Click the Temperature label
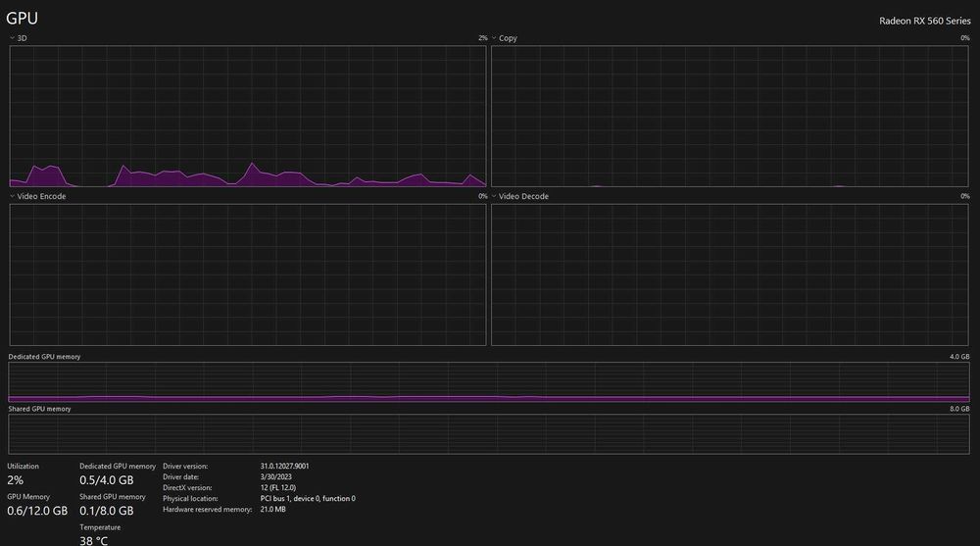 [100, 527]
